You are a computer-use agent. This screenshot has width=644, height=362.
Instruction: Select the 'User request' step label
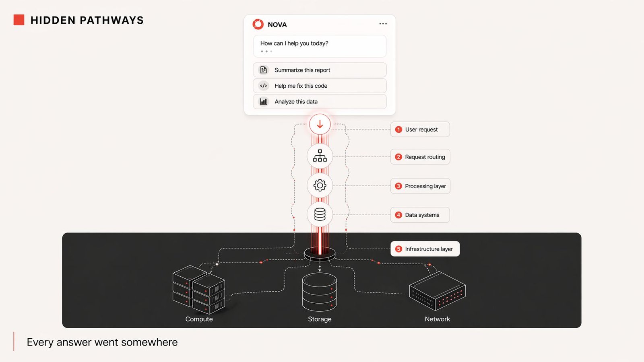tap(420, 130)
